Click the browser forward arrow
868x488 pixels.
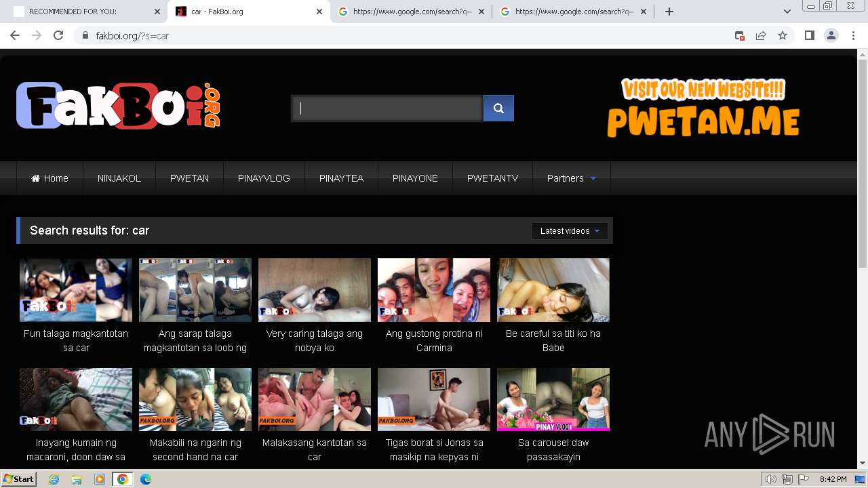[x=37, y=36]
